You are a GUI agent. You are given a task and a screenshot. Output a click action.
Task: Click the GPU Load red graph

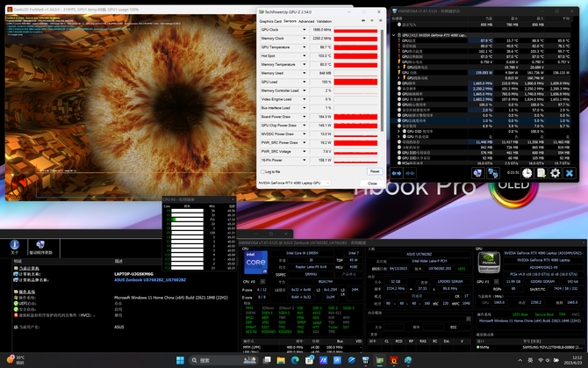tap(355, 82)
